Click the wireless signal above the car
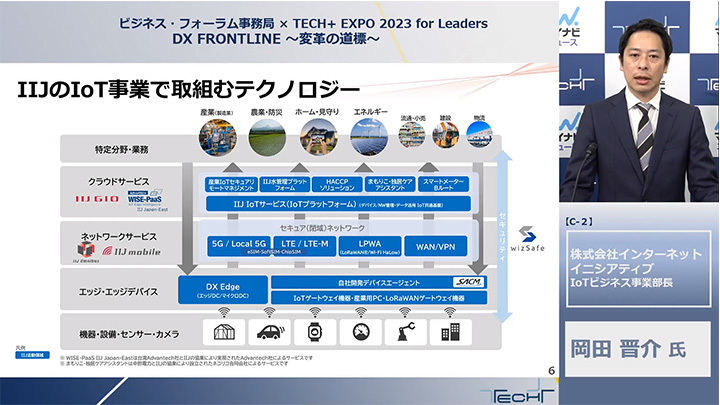This screenshot has width=720, height=405. (x=269, y=312)
